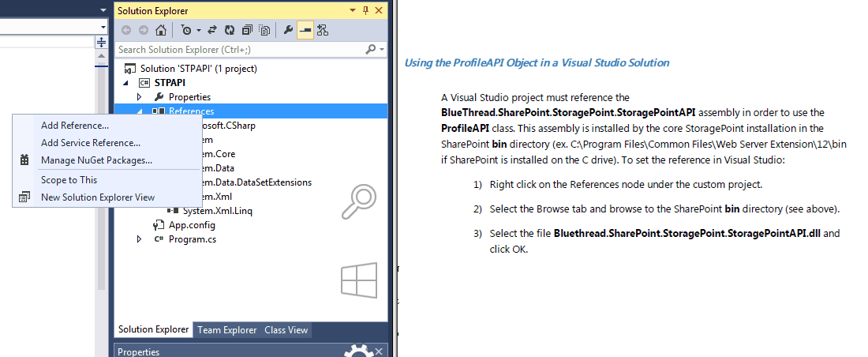
Task: Select the Program.cs file
Action: 192,239
